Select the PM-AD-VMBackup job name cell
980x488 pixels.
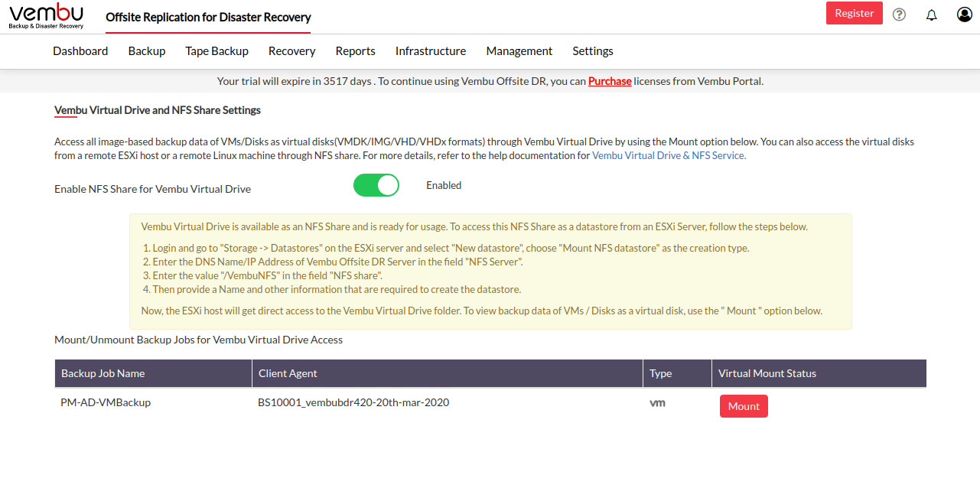point(106,402)
